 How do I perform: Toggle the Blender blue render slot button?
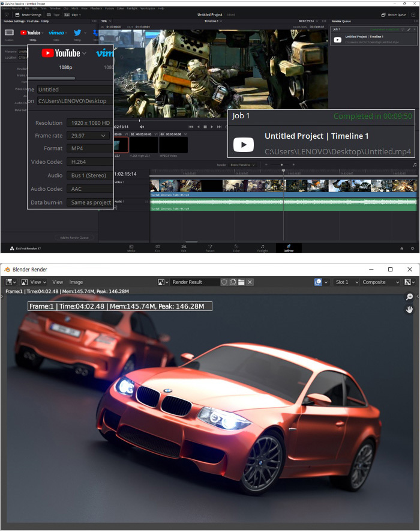point(318,282)
